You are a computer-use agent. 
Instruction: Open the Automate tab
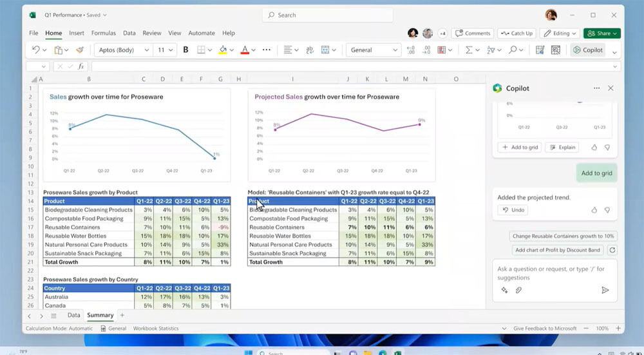point(201,33)
